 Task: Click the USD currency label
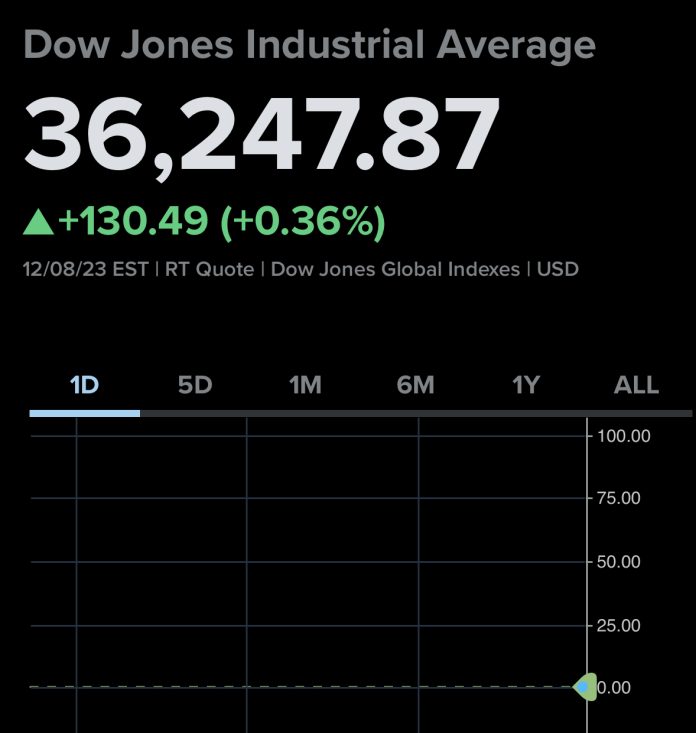tap(560, 269)
